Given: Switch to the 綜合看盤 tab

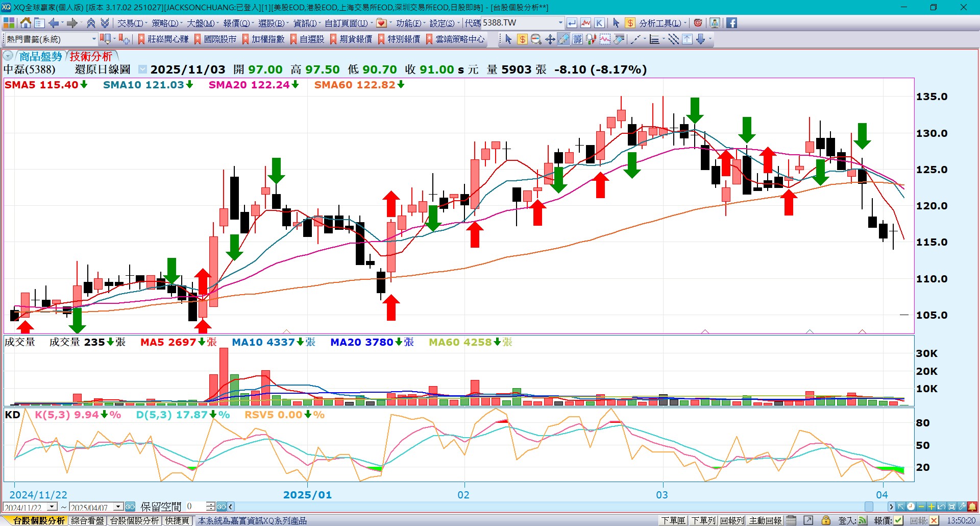Looking at the screenshot, I should point(87,520).
